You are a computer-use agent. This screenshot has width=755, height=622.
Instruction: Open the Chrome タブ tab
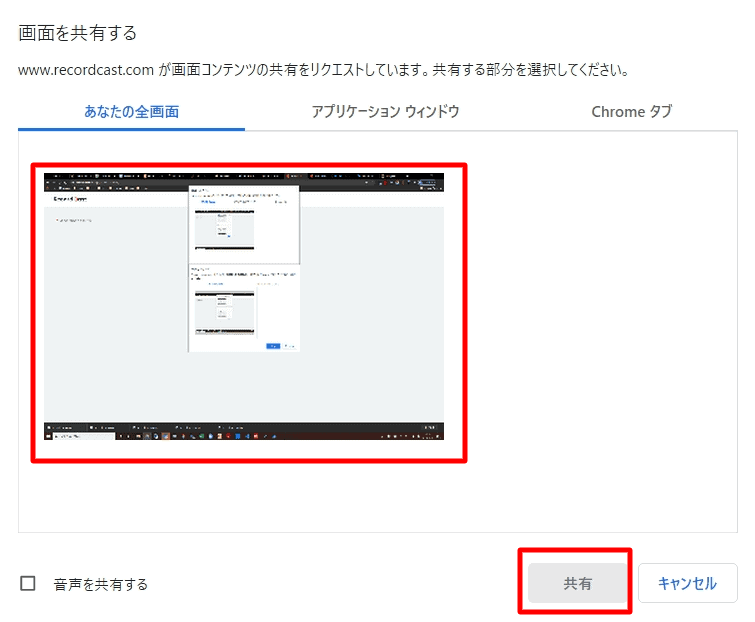(x=631, y=112)
